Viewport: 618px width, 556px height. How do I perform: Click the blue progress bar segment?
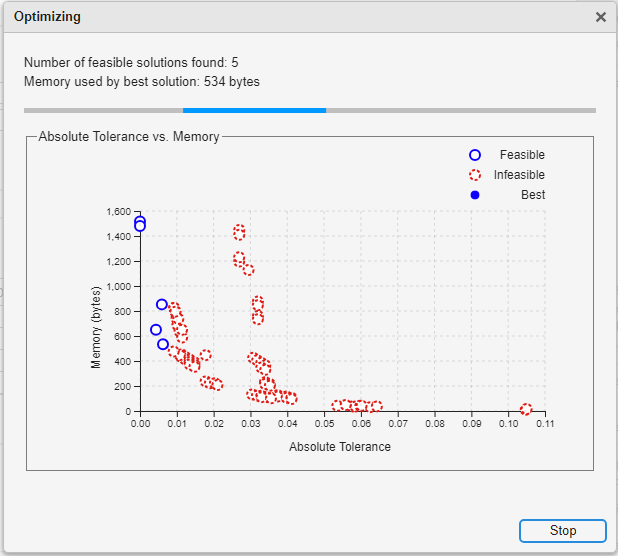pyautogui.click(x=254, y=110)
